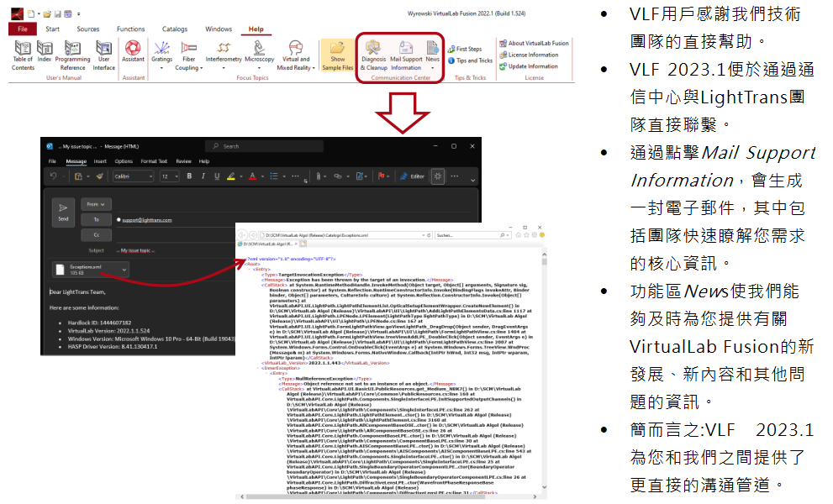833x504 pixels.
Task: Open the File tab in VirtualLab
Action: coord(23,29)
